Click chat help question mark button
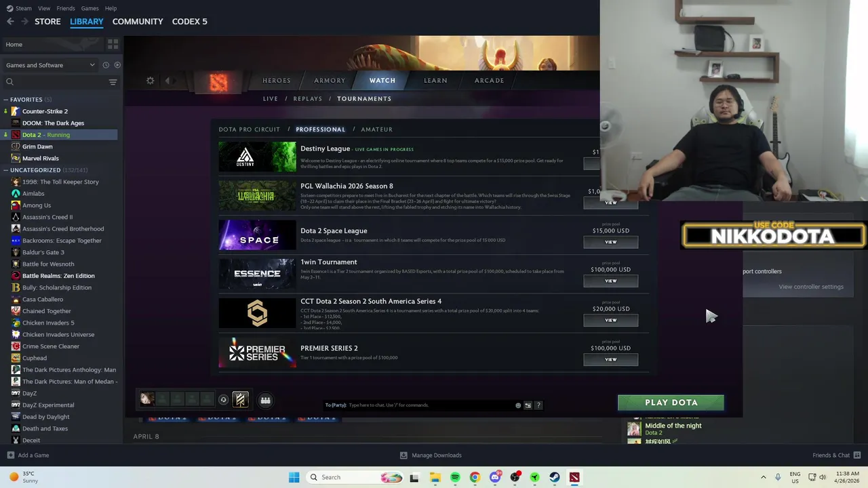 [538, 405]
